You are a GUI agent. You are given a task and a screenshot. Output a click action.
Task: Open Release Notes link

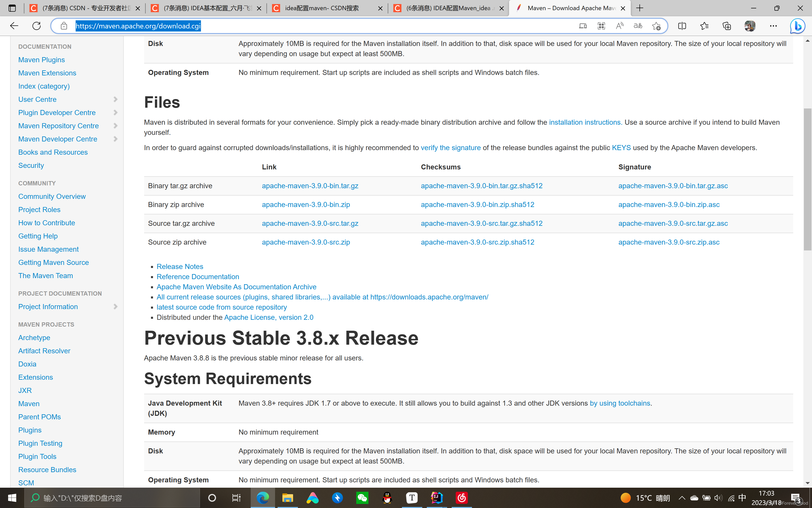pos(180,266)
